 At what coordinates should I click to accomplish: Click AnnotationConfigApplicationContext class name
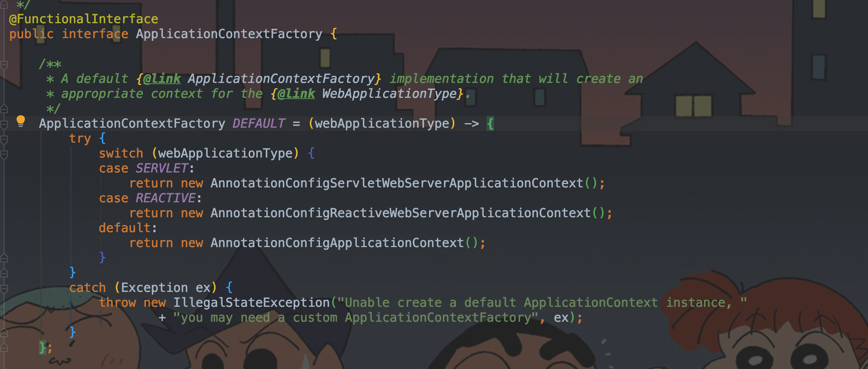tap(337, 243)
